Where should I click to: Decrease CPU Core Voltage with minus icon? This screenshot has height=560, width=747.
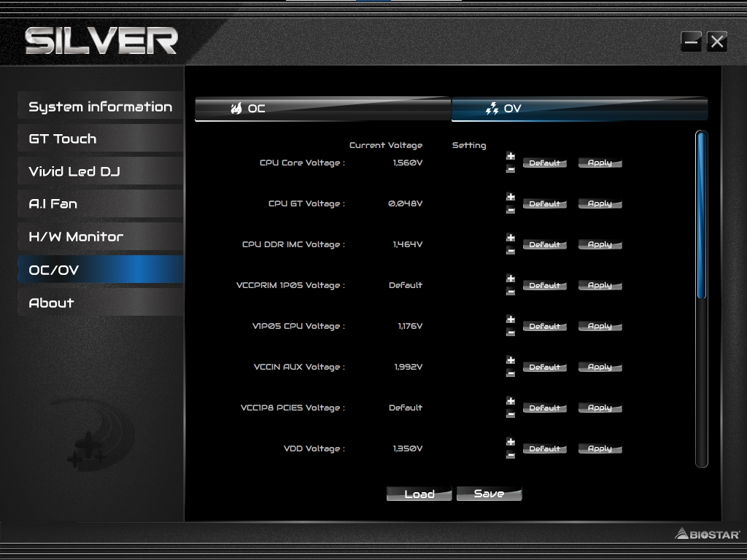(x=511, y=169)
